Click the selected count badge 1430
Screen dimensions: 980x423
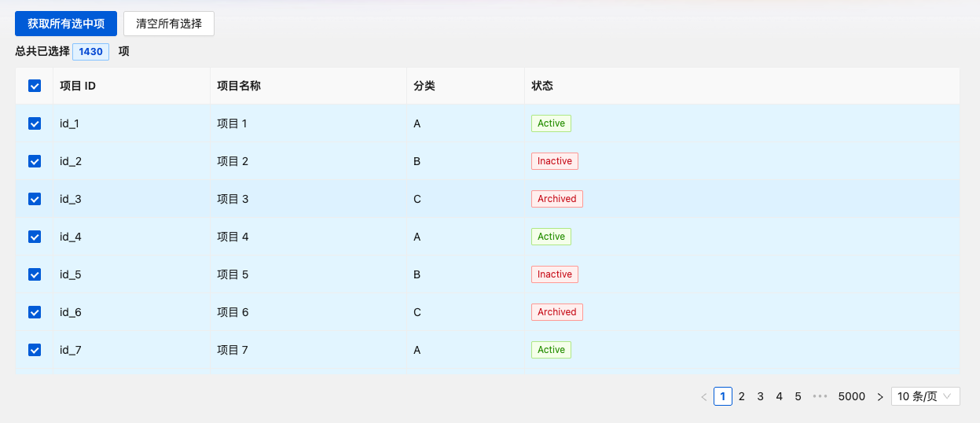(x=91, y=51)
